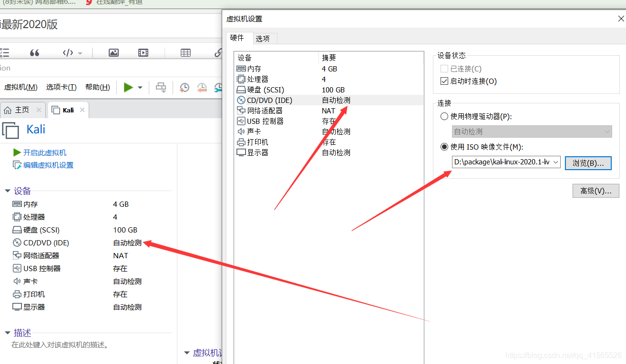Click the 浏览(B)... button
This screenshot has width=626, height=364.
(588, 163)
